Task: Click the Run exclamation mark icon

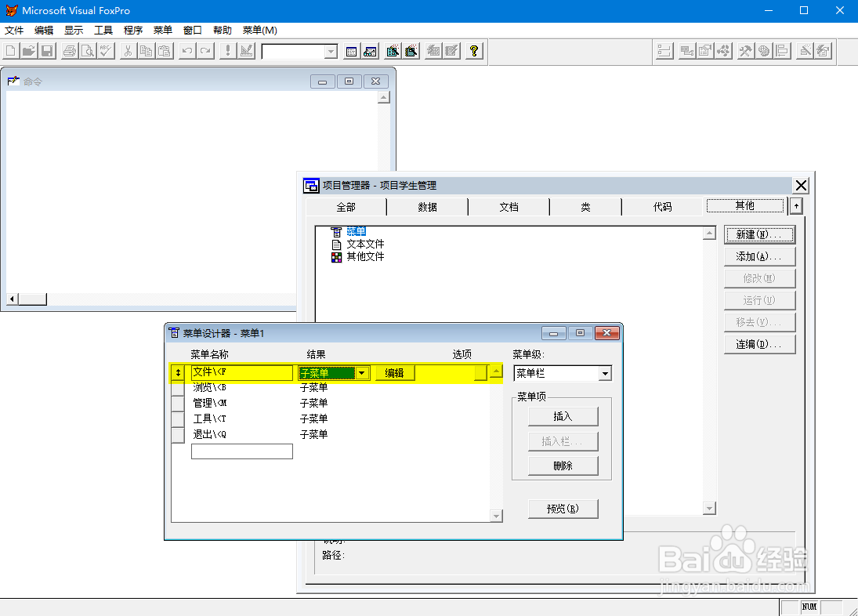Action: pos(228,52)
